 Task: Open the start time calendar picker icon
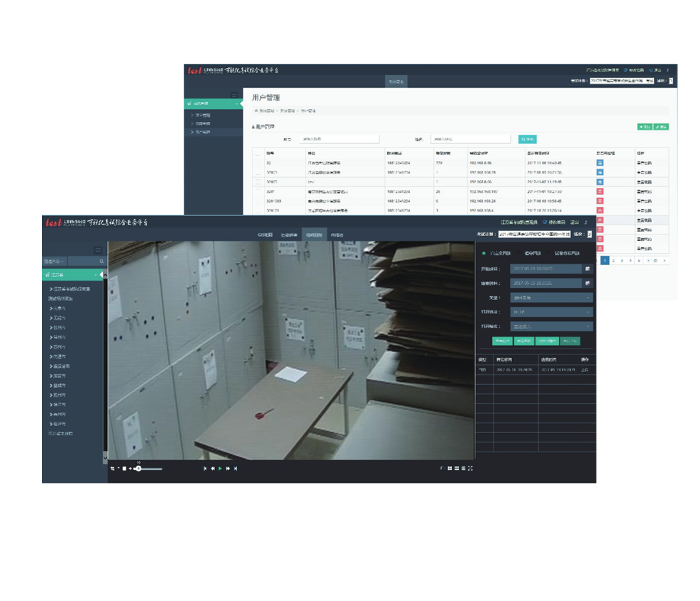coord(587,269)
